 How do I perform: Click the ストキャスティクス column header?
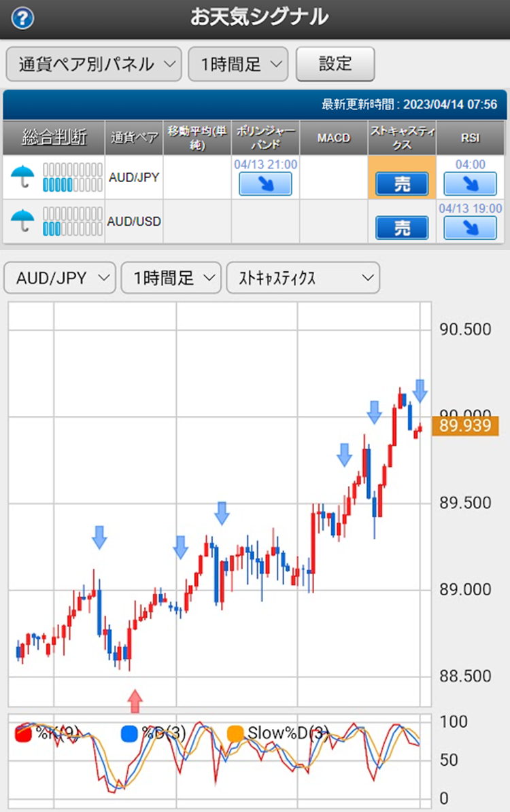[402, 138]
